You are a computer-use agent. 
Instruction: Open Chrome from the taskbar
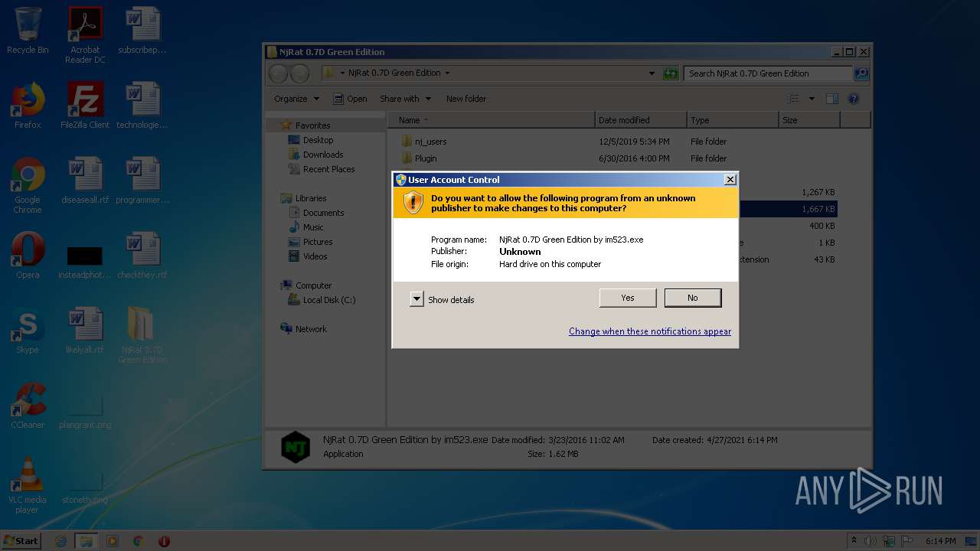[x=138, y=541]
